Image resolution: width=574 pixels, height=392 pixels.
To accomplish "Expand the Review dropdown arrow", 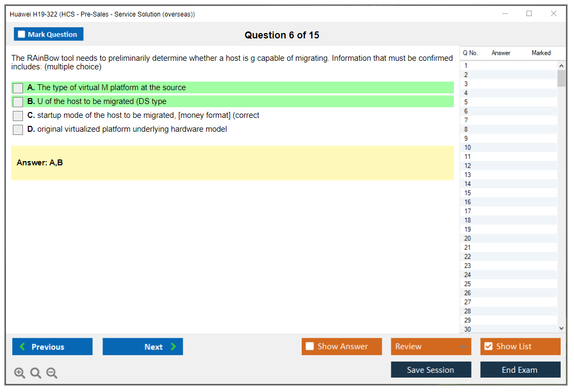I will tap(462, 347).
